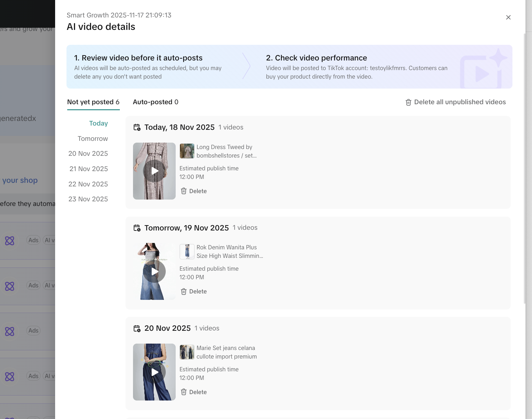
Task: Go to 20 Nov 2025 in sidebar
Action: pyautogui.click(x=88, y=154)
